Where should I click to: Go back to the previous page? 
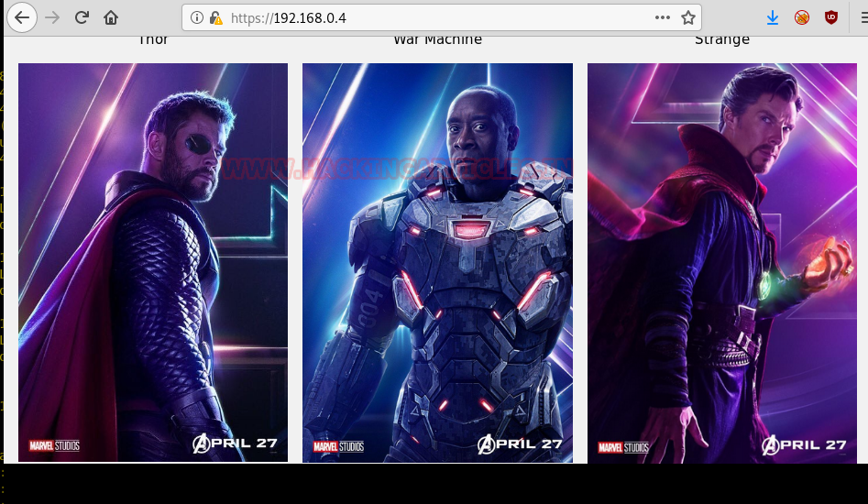point(22,17)
